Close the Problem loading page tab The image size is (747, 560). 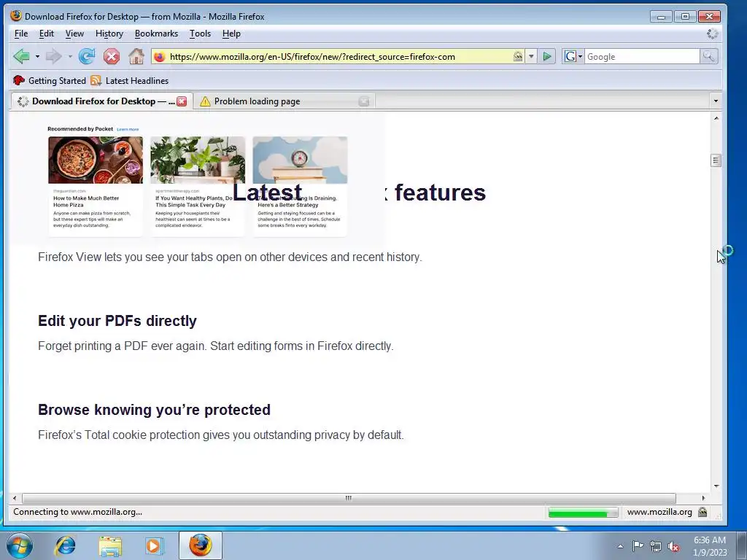[x=364, y=101]
